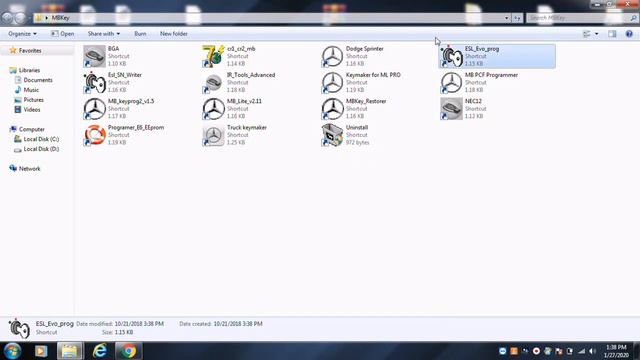Viewport: 640px width, 360px height.
Task: Select the Programer_ES_EEprom lifebuoy icon
Action: click(x=94, y=135)
